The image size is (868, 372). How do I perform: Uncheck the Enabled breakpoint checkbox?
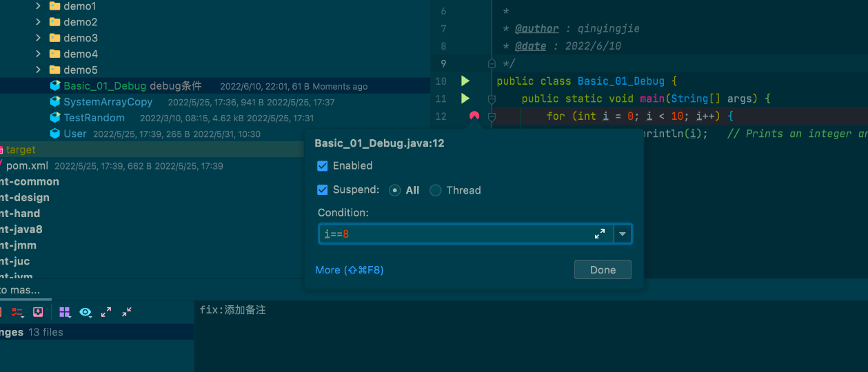click(323, 166)
